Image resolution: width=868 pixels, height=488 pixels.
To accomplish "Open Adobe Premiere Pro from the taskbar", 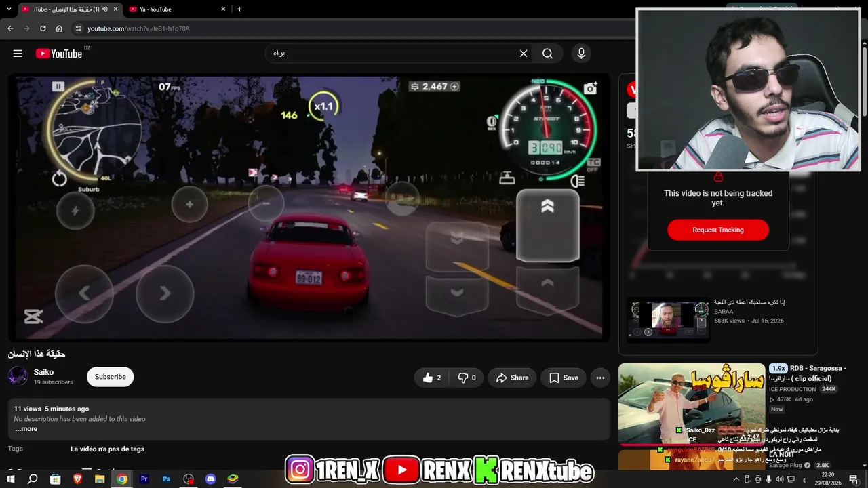I will (144, 479).
